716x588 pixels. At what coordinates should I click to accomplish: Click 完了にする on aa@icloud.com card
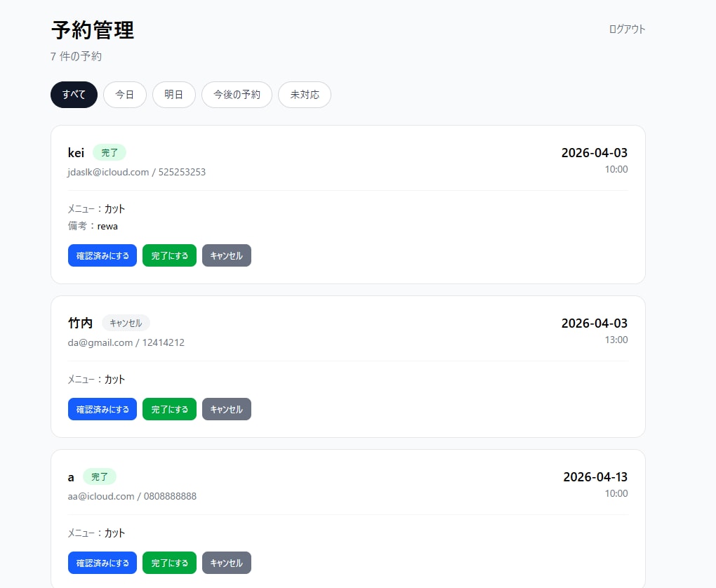point(169,563)
